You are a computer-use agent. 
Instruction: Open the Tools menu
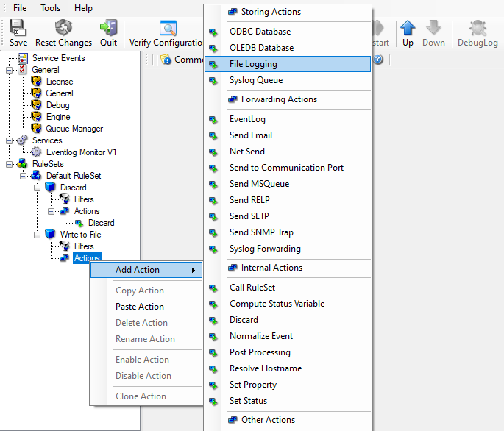pos(51,7)
